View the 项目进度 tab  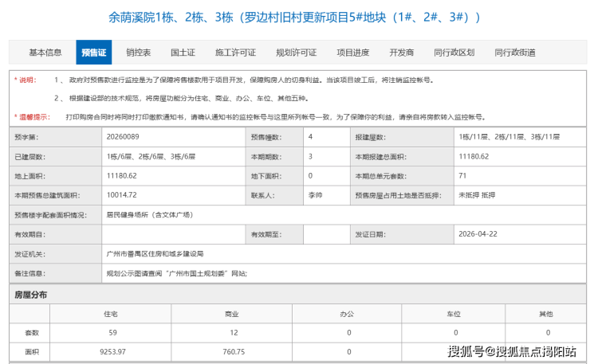pyautogui.click(x=353, y=53)
